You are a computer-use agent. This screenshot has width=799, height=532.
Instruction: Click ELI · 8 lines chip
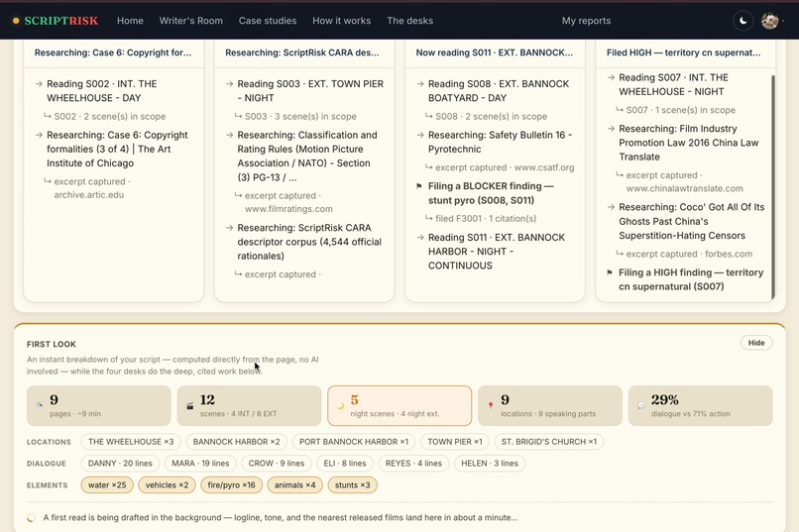point(344,464)
